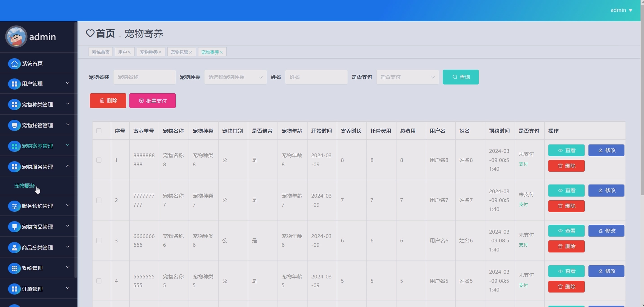Expand the 宠物托管管理 menu chevron

[68, 124]
